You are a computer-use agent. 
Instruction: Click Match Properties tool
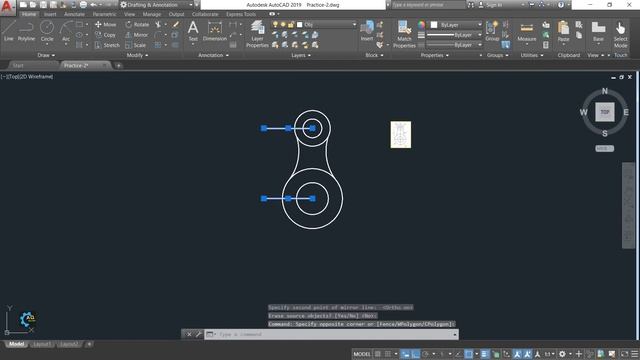[404, 34]
